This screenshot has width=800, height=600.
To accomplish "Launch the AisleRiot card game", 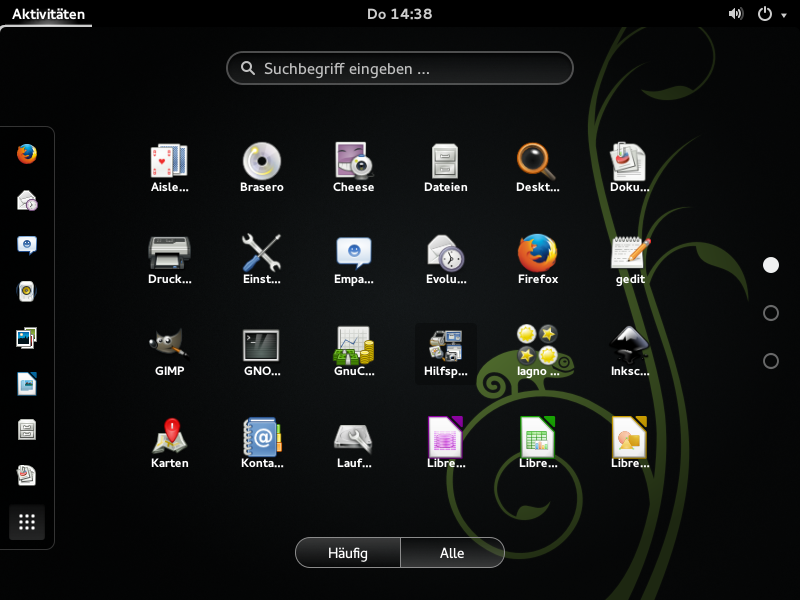I will pos(169,167).
